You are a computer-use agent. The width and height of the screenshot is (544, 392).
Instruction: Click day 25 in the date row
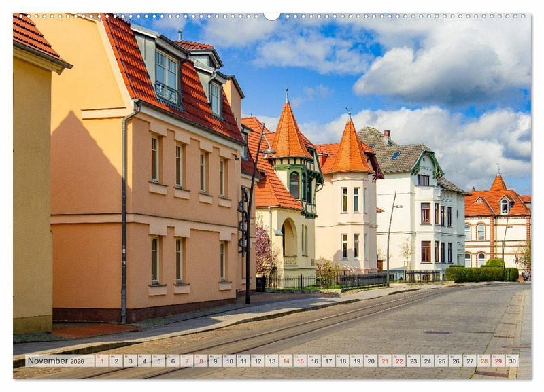pos(441,361)
